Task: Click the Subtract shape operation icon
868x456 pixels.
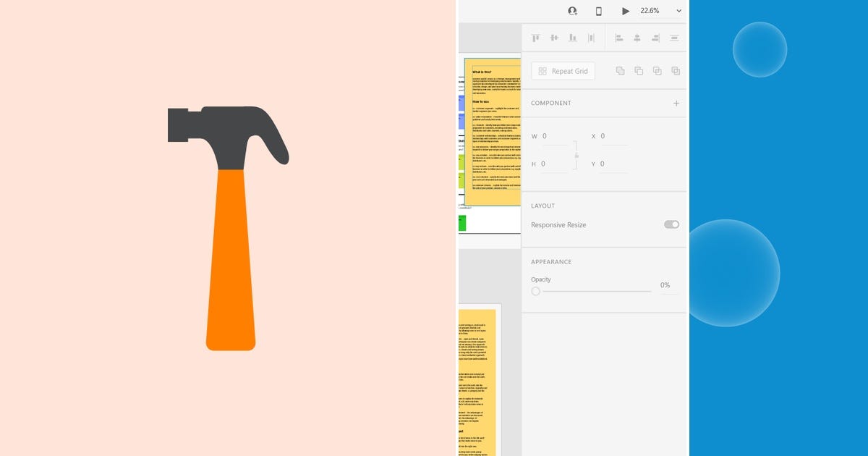Action: point(639,70)
